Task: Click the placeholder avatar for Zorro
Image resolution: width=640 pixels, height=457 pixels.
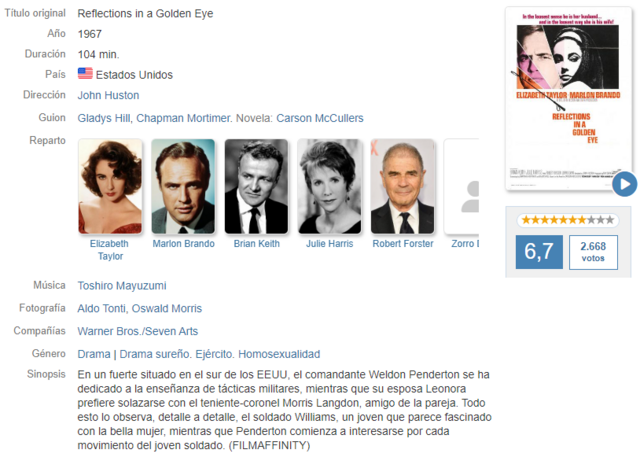Action: pos(462,186)
